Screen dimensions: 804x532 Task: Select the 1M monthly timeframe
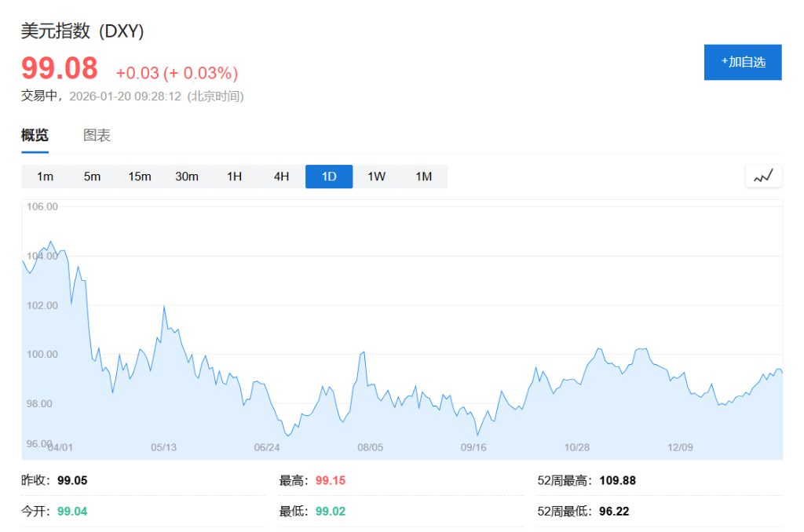click(424, 176)
